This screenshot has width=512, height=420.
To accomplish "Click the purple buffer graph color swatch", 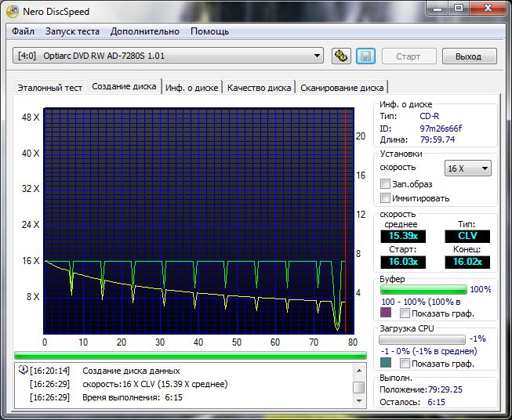I will point(385,313).
